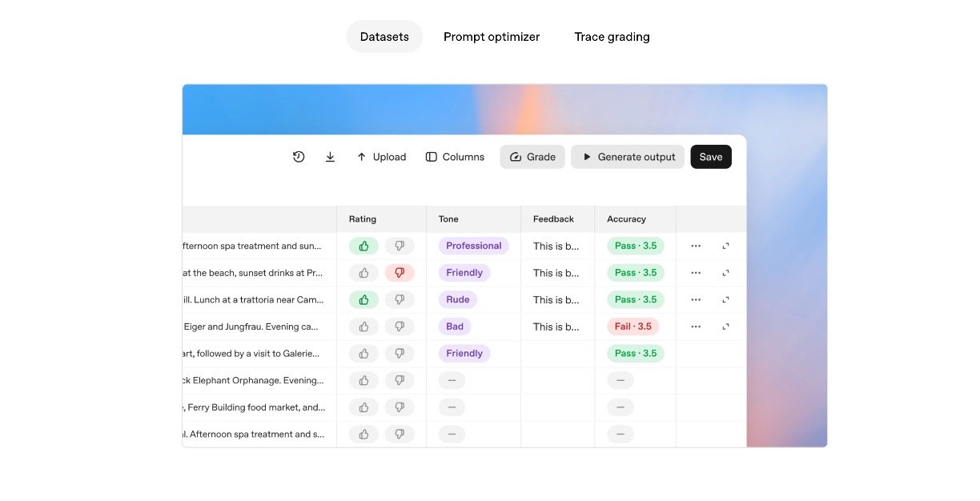The image size is (980, 501).
Task: Click the Generate output button
Action: coord(628,157)
